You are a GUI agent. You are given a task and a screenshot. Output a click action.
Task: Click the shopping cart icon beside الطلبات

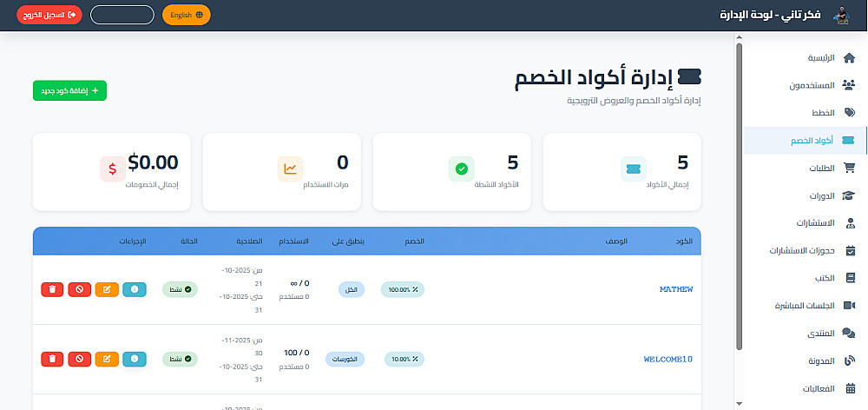tap(849, 169)
